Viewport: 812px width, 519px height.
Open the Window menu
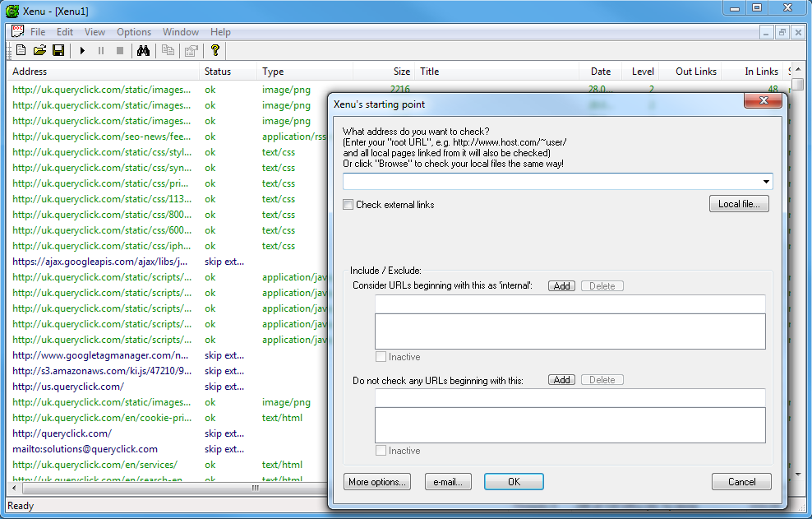[181, 31]
